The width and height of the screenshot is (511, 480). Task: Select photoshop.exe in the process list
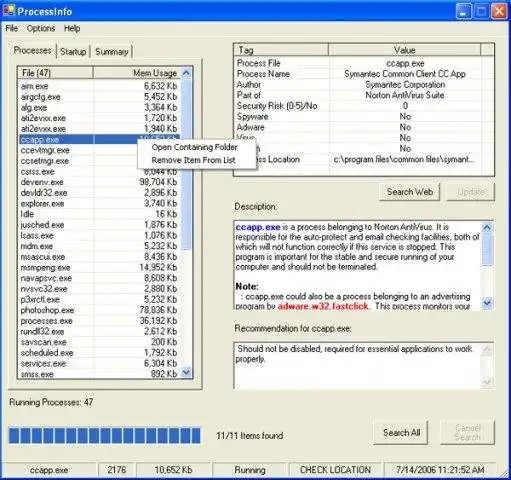(x=99, y=310)
